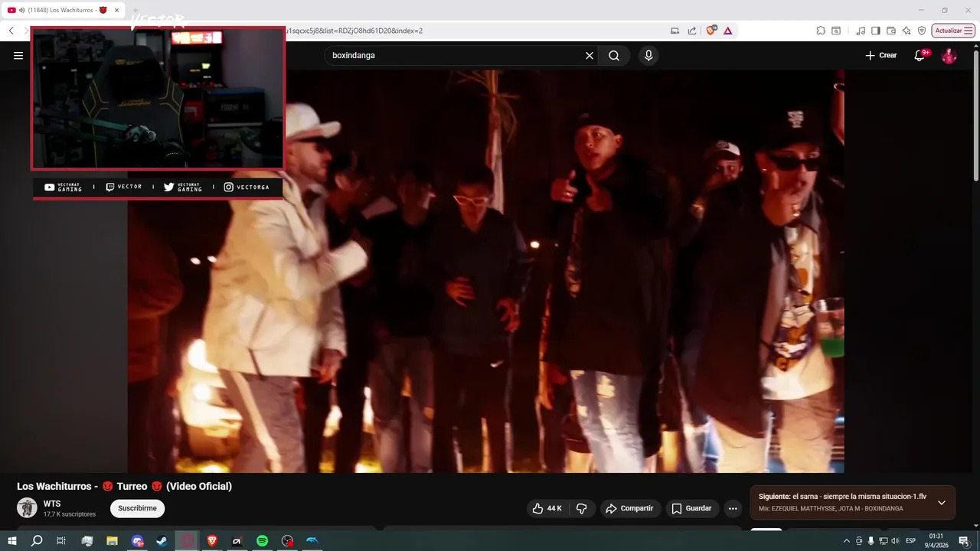Image resolution: width=980 pixels, height=551 pixels.
Task: Open Brave Shields lion icon
Action: click(711, 31)
